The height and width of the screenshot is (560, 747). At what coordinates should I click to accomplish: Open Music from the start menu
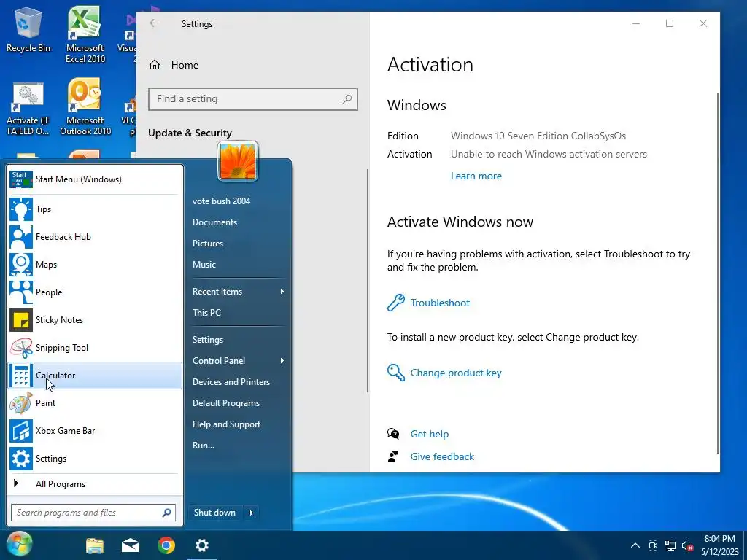coord(204,264)
